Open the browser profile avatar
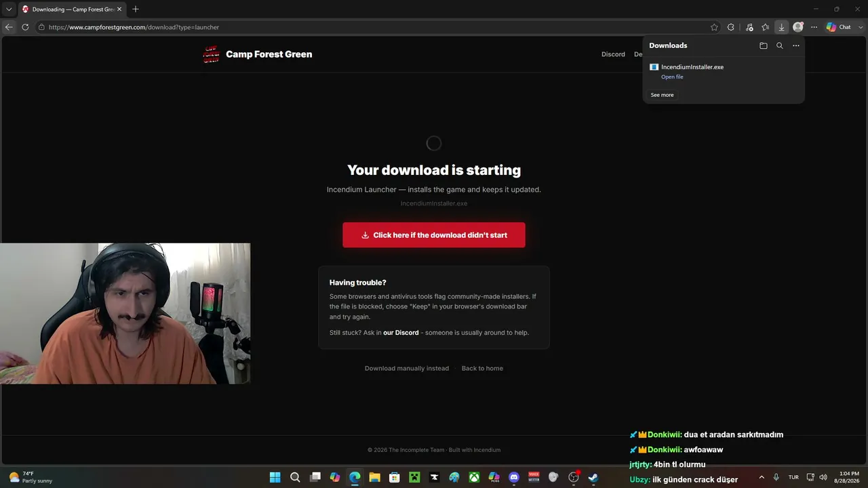Image resolution: width=868 pixels, height=488 pixels. click(798, 27)
